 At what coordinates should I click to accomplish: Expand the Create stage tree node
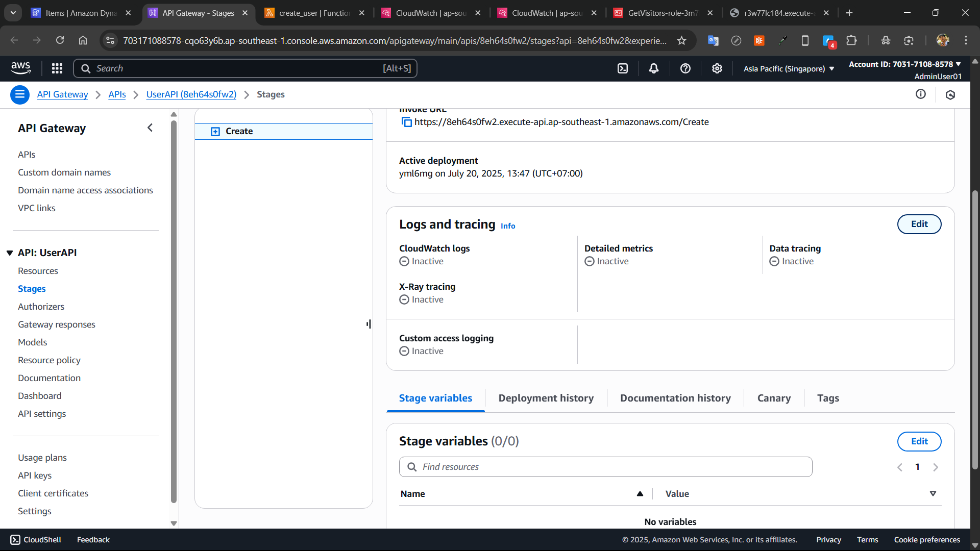click(x=215, y=132)
